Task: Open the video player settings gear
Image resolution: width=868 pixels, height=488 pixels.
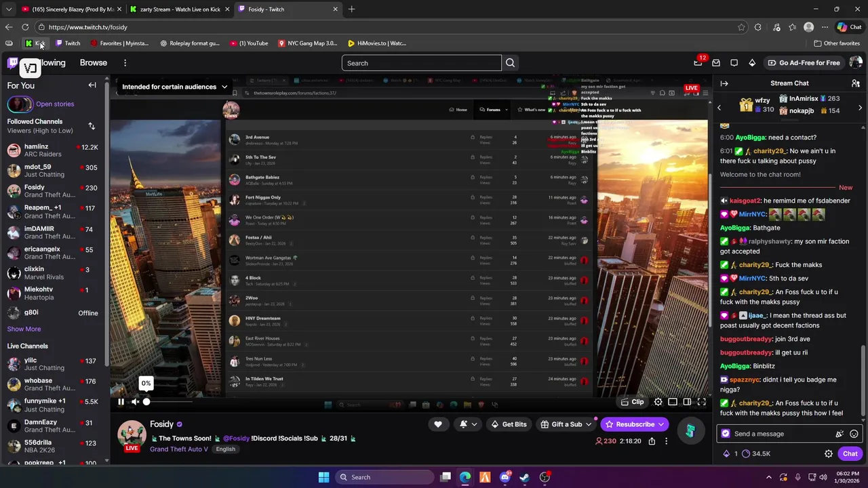Action: (658, 402)
